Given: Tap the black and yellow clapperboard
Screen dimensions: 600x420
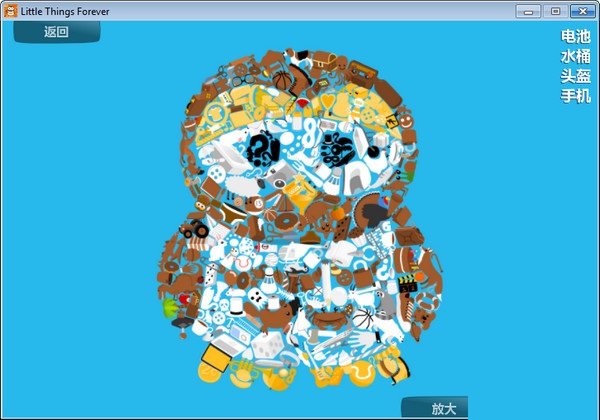Looking at the screenshot, I should tap(407, 283).
